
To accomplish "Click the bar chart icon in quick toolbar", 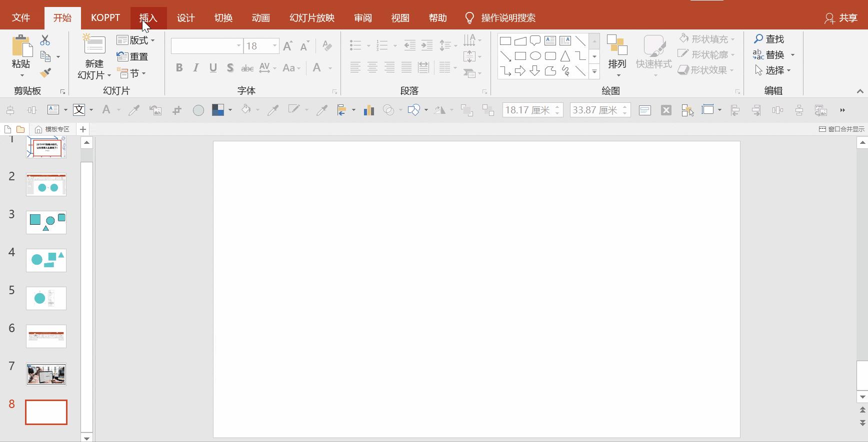I will click(x=369, y=110).
